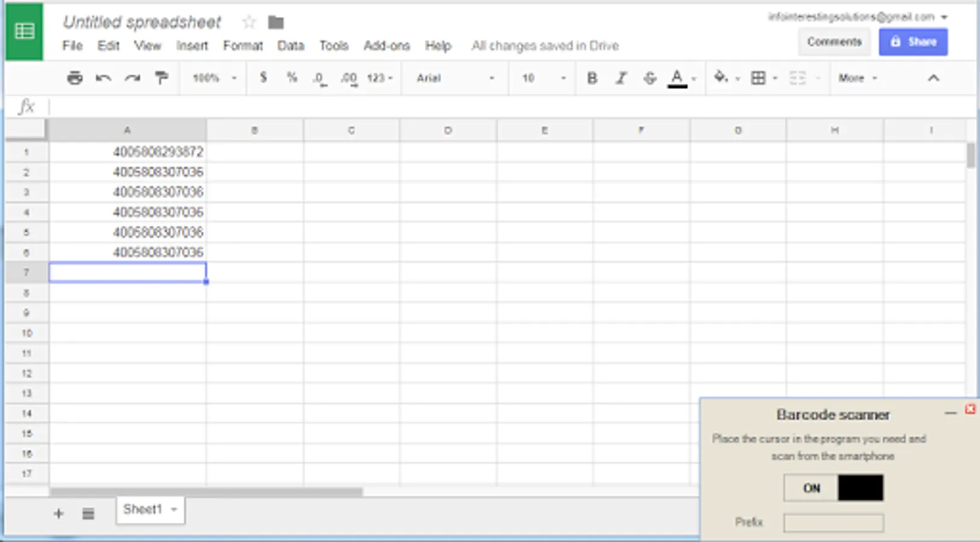
Task: Close the Barcode scanner panel
Action: pos(970,410)
